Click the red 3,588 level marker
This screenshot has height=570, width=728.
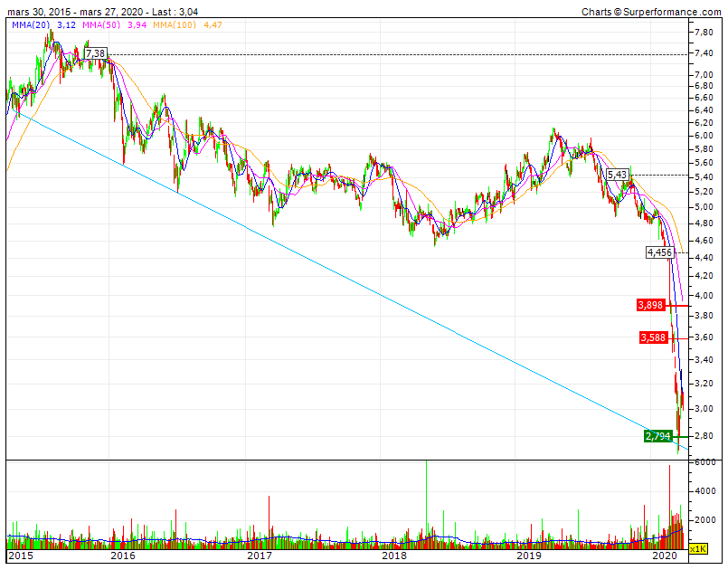tap(653, 337)
